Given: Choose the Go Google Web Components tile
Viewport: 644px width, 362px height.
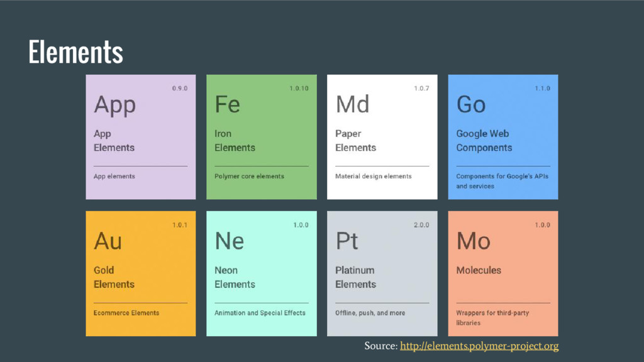Looking at the screenshot, I should point(502,136).
